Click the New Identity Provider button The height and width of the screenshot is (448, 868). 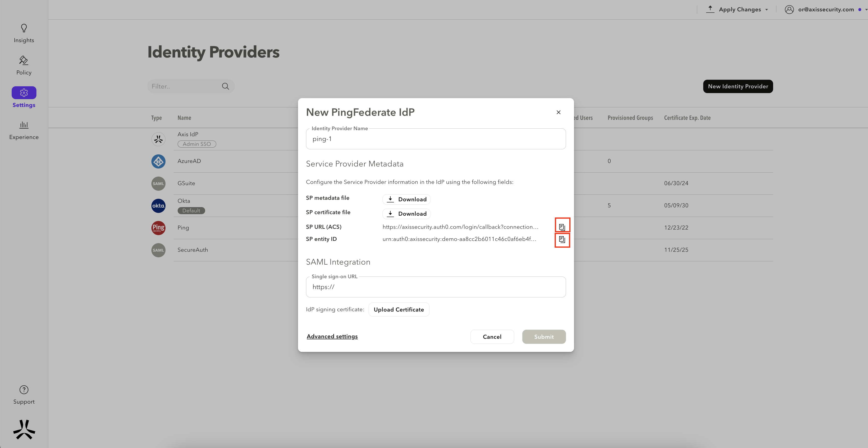pyautogui.click(x=738, y=86)
